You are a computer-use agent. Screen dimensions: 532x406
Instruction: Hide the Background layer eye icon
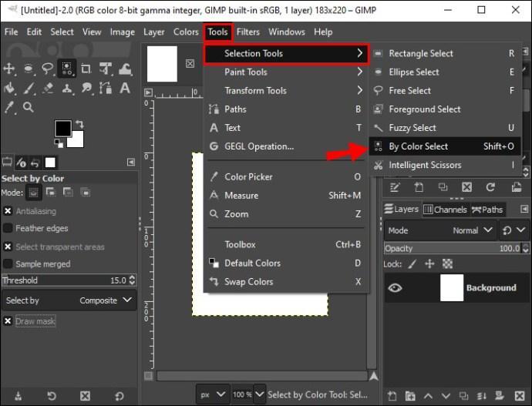pos(395,287)
